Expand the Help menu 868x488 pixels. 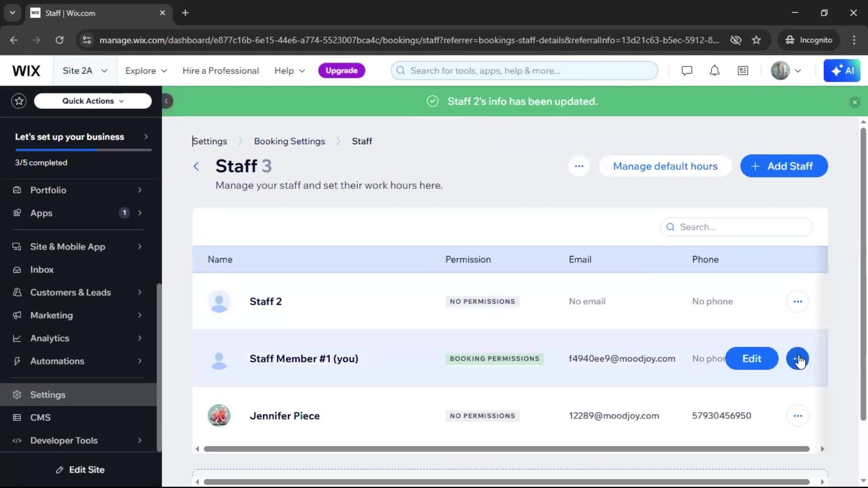pyautogui.click(x=290, y=71)
